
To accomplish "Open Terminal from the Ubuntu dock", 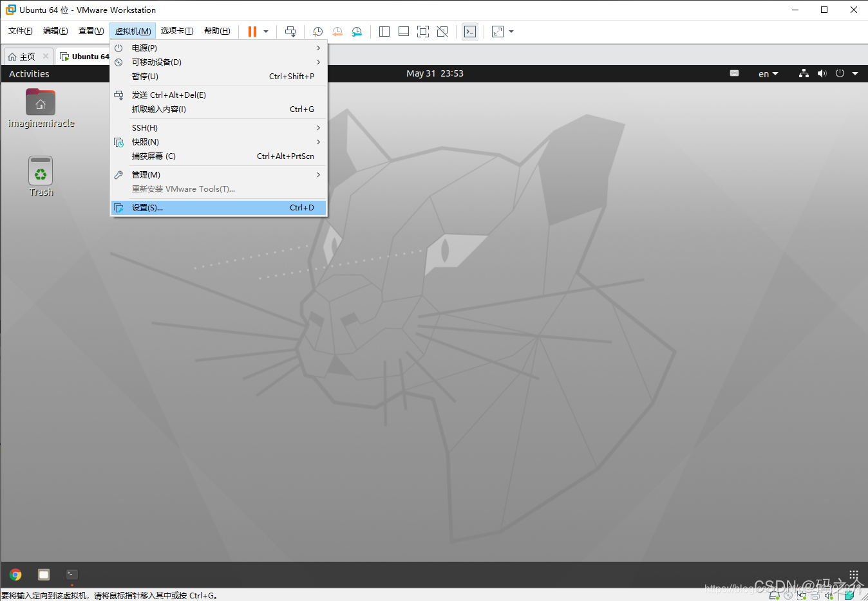I will tap(72, 575).
